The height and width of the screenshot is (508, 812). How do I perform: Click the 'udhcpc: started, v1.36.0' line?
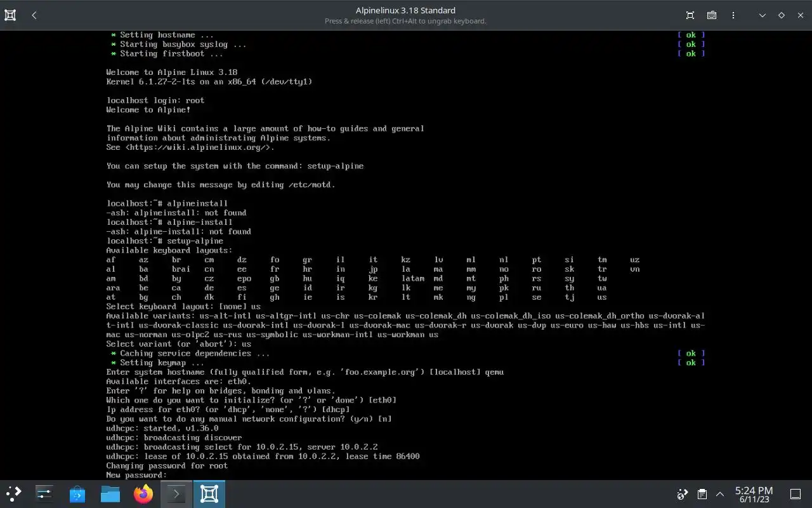(x=162, y=428)
